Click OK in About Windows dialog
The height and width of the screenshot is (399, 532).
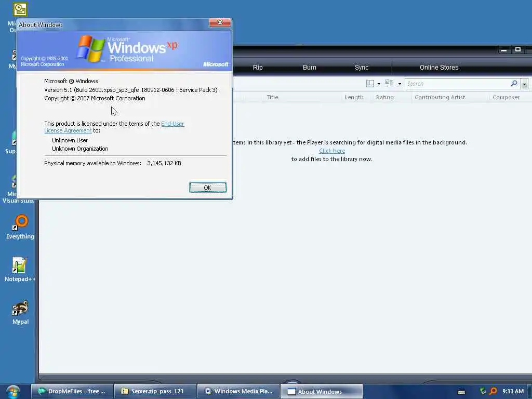coord(208,187)
